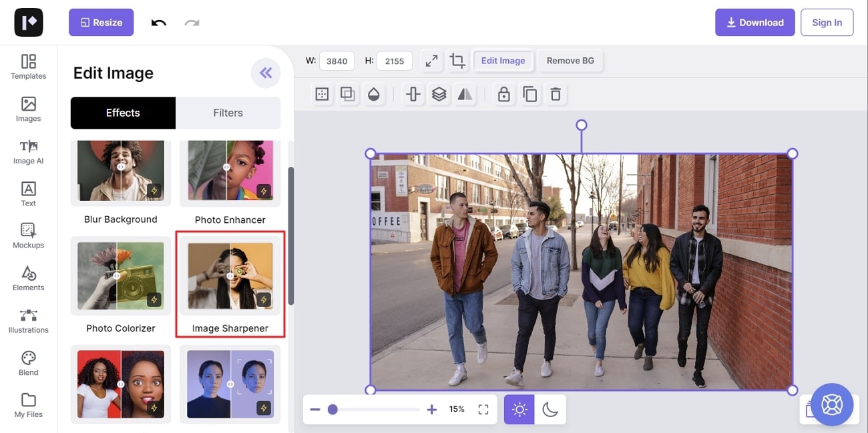Lock the selected image with padlock icon
This screenshot has height=433, width=868.
pyautogui.click(x=504, y=95)
